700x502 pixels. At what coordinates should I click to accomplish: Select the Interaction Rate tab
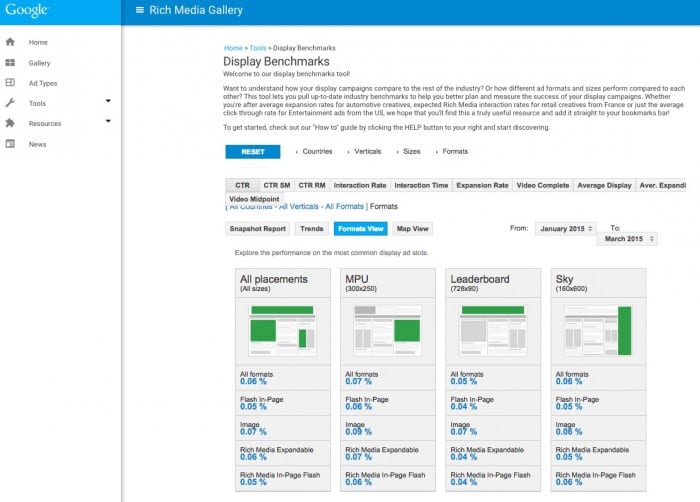[360, 185]
